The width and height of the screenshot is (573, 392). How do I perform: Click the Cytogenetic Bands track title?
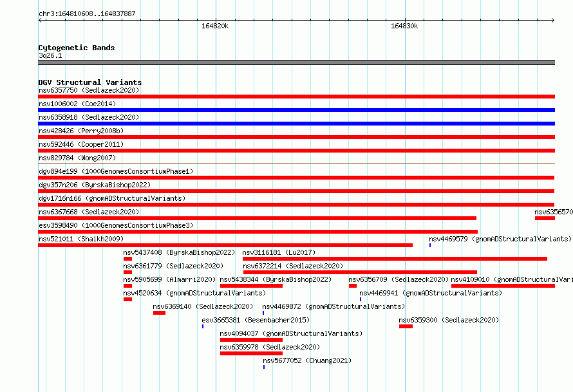(77, 48)
